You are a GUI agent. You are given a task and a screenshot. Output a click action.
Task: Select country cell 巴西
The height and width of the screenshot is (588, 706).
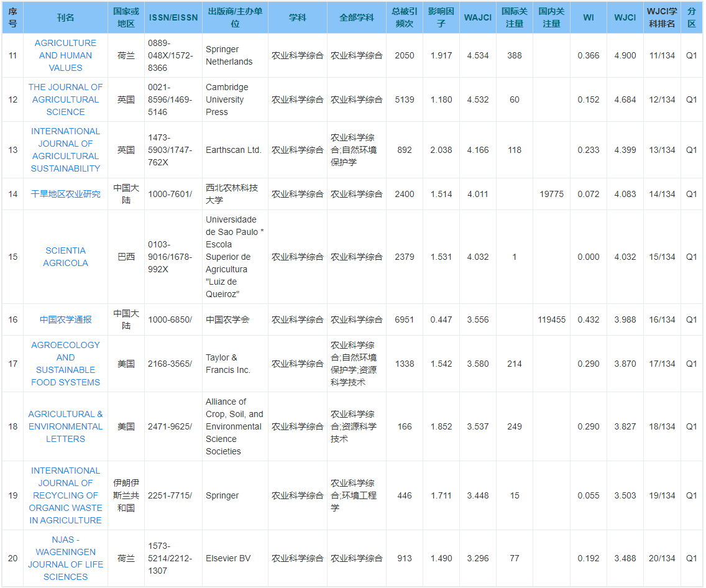[126, 257]
